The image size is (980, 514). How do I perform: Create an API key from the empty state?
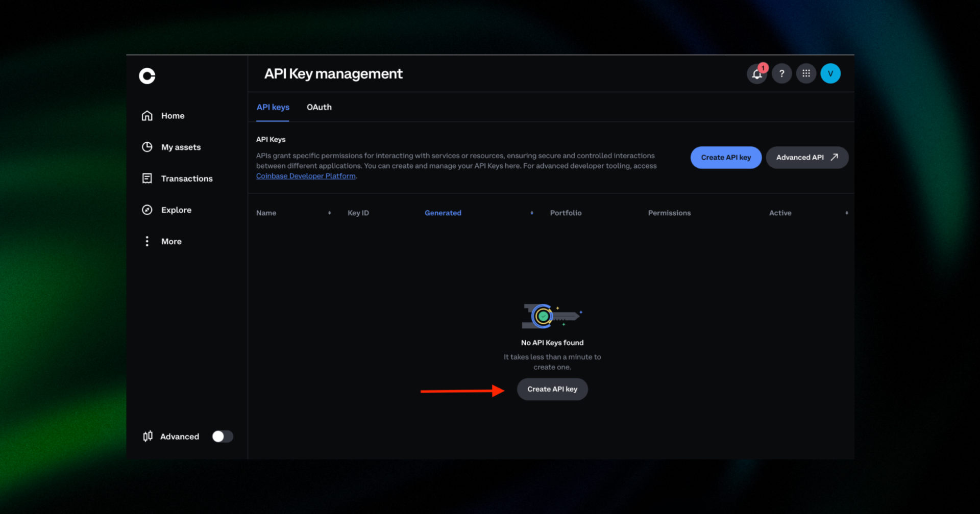click(552, 389)
